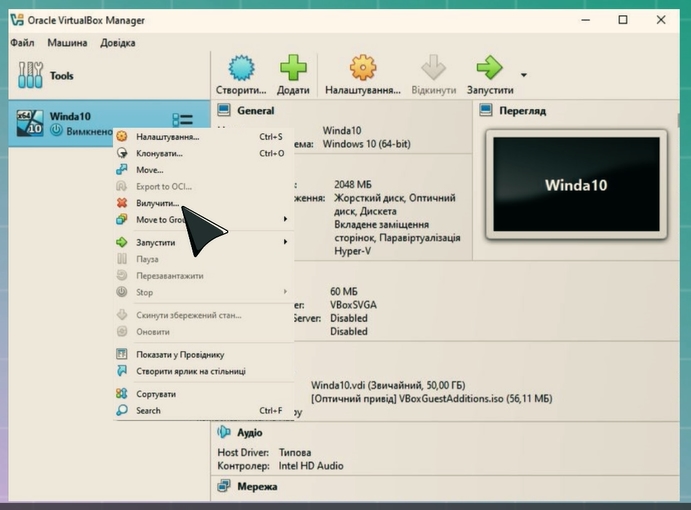Click the green Запустити arrow icon

pos(489,67)
